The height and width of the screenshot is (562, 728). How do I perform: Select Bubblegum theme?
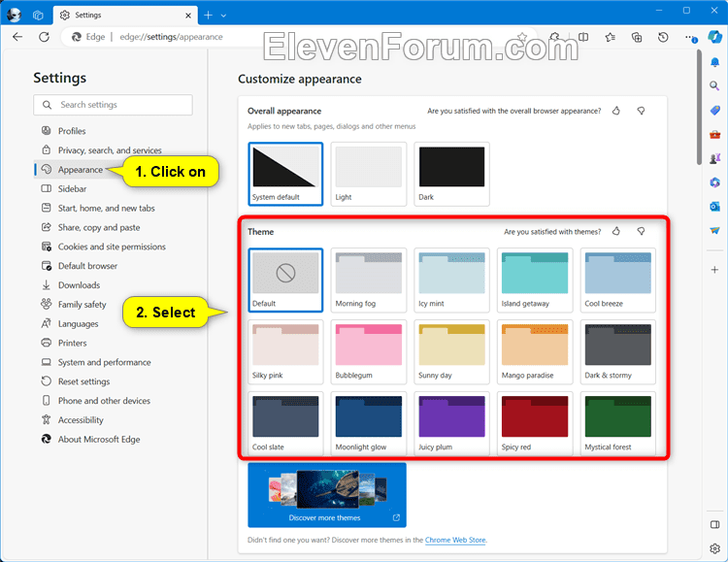[x=369, y=351]
